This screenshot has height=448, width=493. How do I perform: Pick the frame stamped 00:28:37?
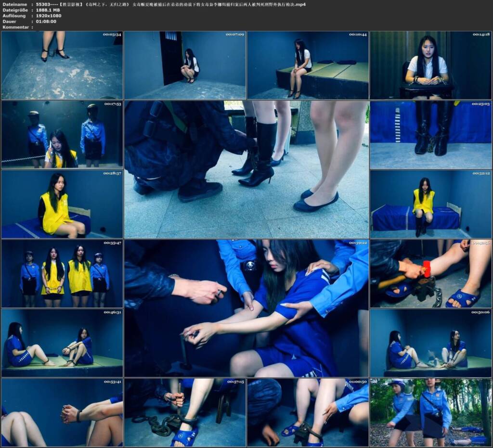(x=62, y=204)
